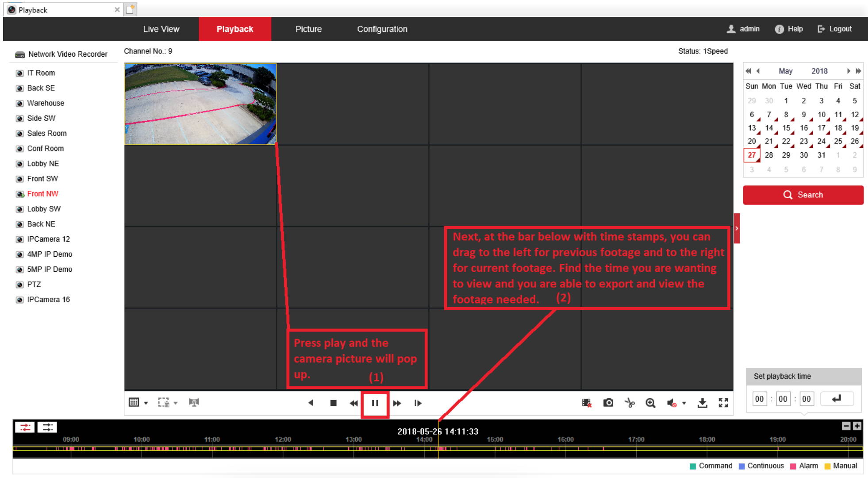Enable digital zoom magnifier icon

tap(650, 403)
